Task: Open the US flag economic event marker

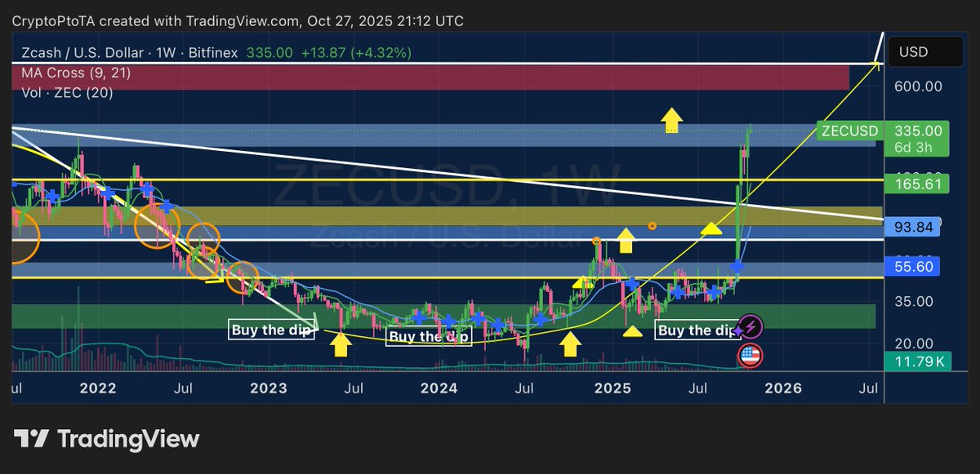Action: pyautogui.click(x=750, y=356)
